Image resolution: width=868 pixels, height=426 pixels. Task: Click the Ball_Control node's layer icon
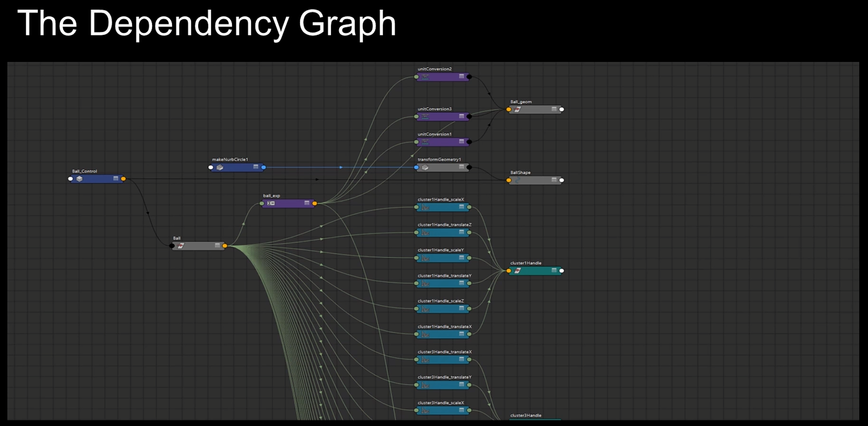[x=80, y=179]
